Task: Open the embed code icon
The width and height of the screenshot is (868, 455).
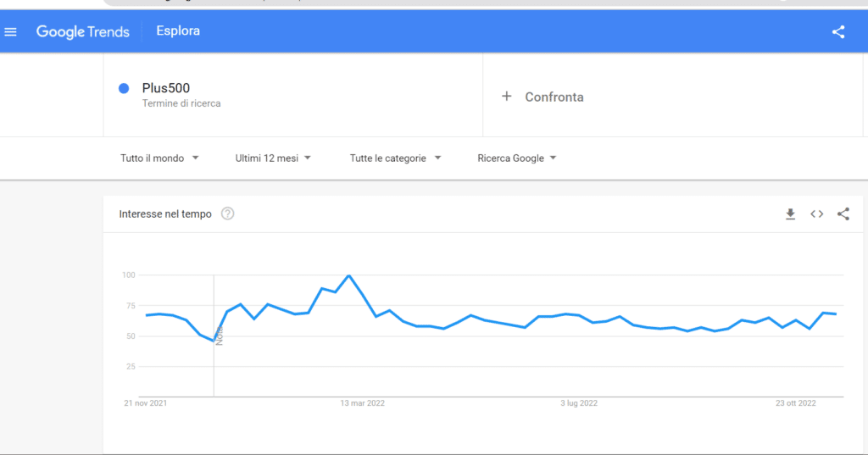Action: 816,214
